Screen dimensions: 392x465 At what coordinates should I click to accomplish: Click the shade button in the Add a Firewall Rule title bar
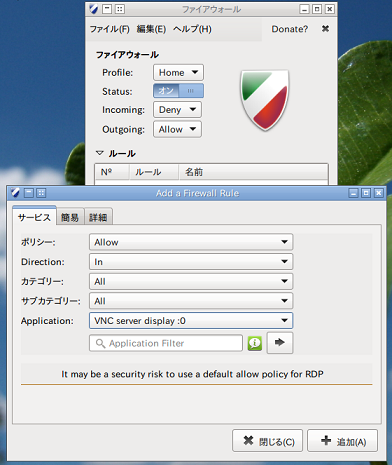[x=29, y=193]
